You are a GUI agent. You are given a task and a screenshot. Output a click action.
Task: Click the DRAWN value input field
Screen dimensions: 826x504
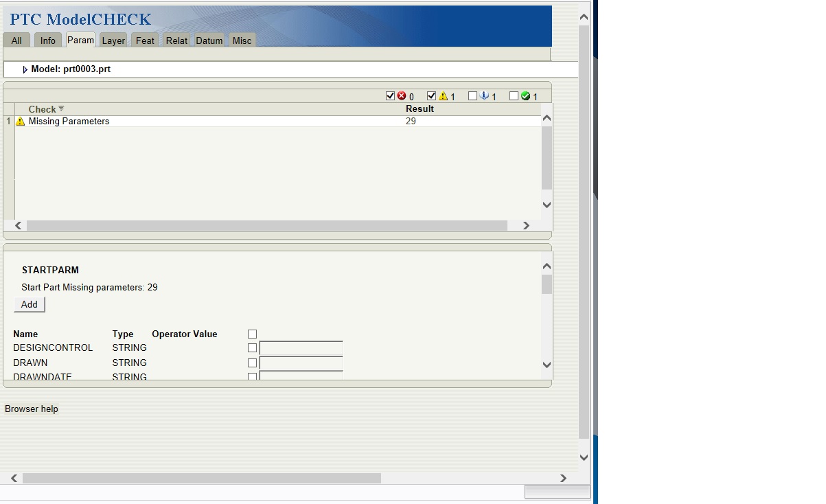click(301, 363)
